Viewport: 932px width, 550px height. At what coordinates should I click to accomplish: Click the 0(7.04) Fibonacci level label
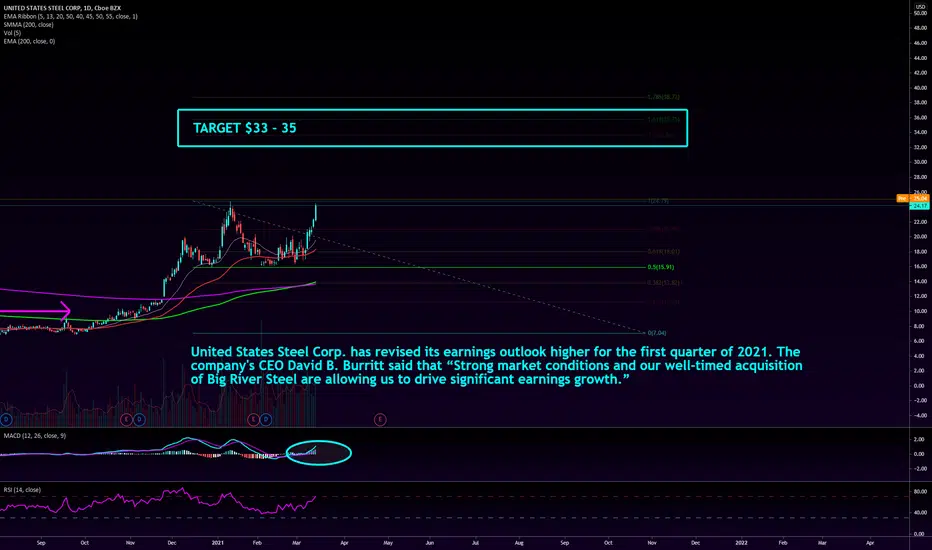(x=657, y=333)
